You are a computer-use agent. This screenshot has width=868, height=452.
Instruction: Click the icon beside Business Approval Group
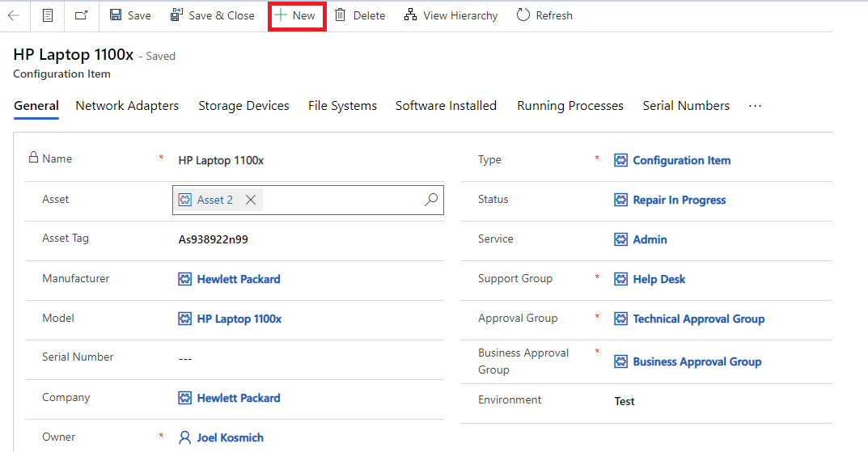coord(621,361)
